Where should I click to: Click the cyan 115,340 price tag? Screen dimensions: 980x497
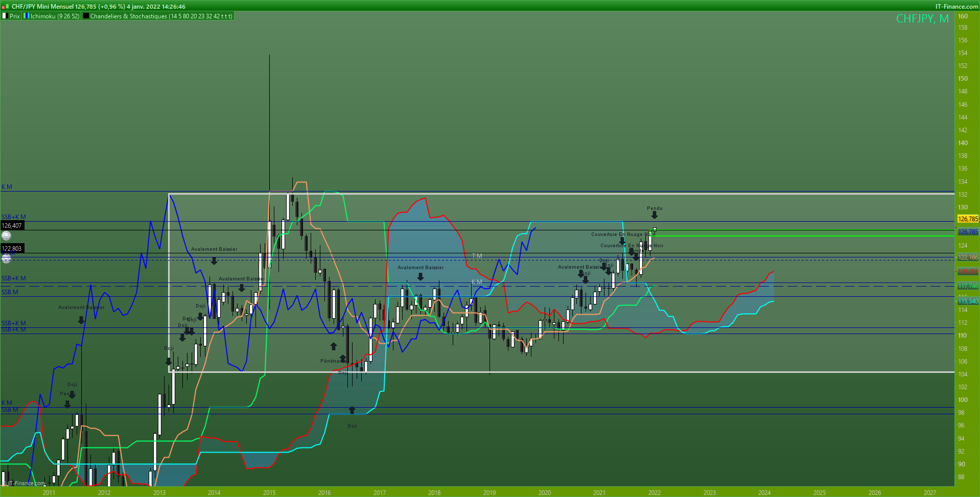[968, 301]
